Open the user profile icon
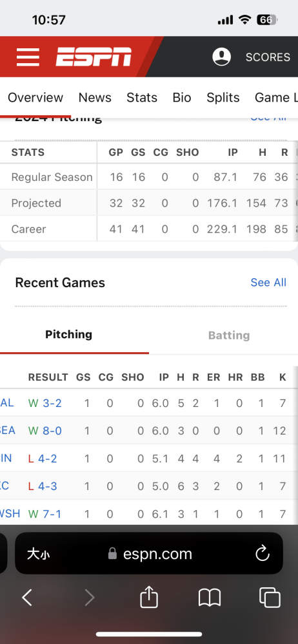Screen dimensions: 298x644 coord(221,57)
